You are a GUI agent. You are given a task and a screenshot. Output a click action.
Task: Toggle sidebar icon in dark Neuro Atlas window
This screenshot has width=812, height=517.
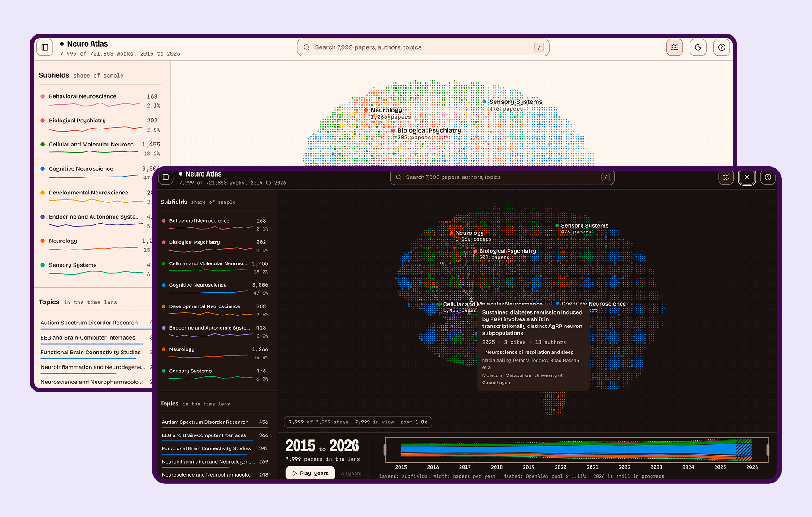[x=165, y=177]
